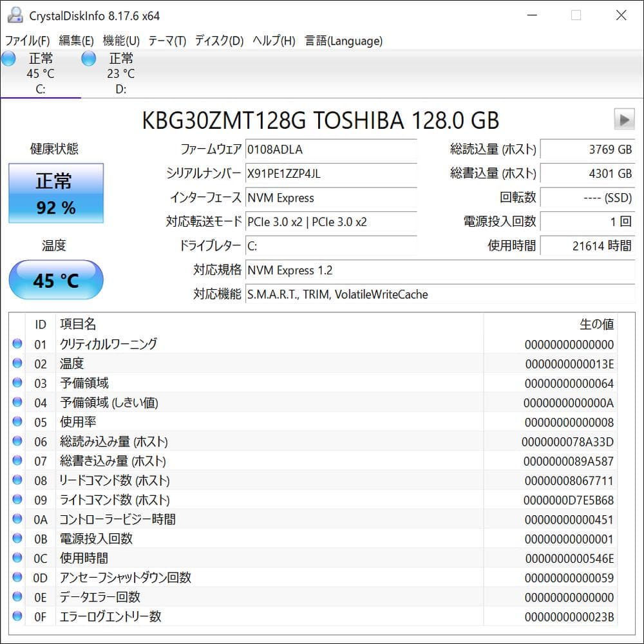Open the ディスク(D) menu
The width and height of the screenshot is (644, 644).
click(219, 40)
